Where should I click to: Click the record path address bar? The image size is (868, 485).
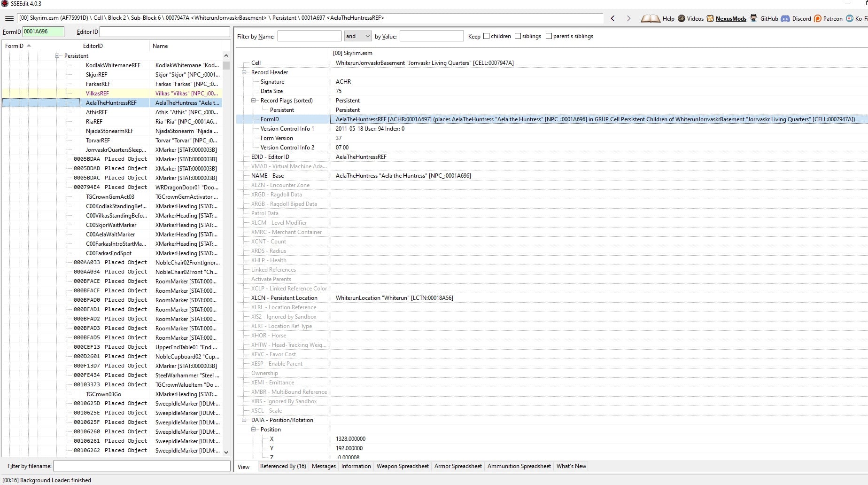point(310,18)
